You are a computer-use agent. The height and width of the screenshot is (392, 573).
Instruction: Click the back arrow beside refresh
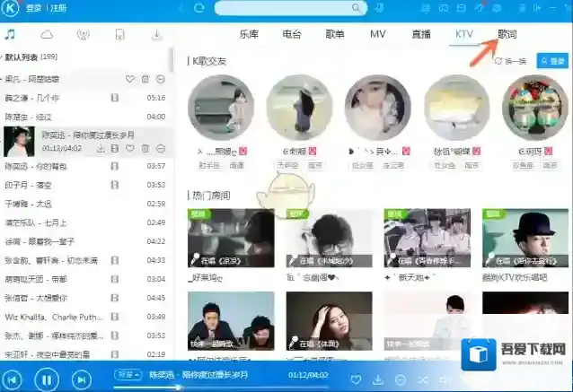pyautogui.click(x=181, y=8)
